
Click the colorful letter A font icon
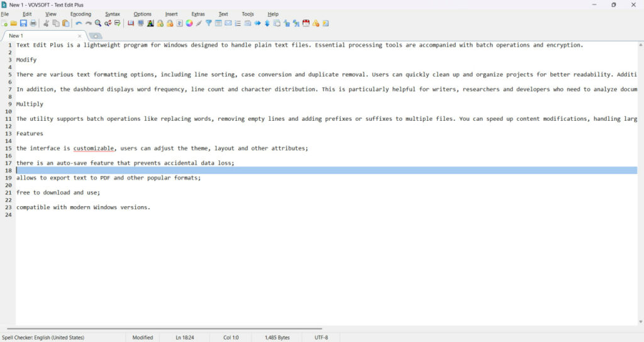pyautogui.click(x=150, y=23)
